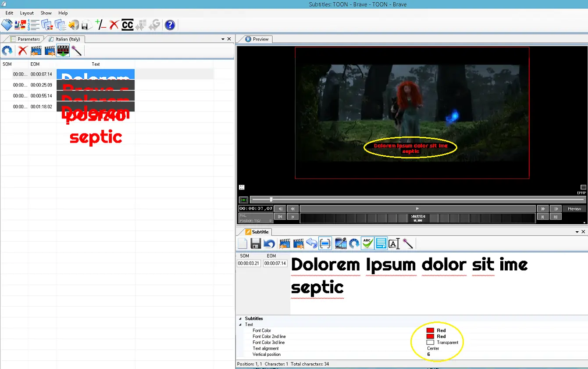Image resolution: width=588 pixels, height=369 pixels.
Task: Click the magic wand icon in Subtitle editor toolbar
Action: tap(408, 244)
